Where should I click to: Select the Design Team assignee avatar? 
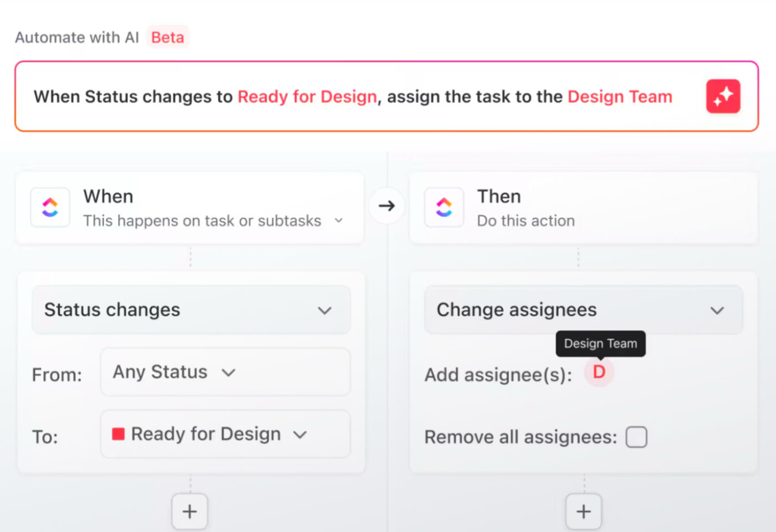click(599, 372)
